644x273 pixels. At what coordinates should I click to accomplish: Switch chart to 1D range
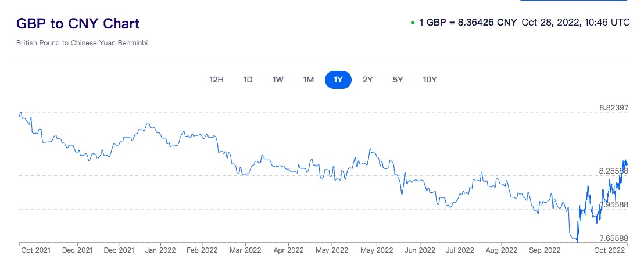pyautogui.click(x=248, y=80)
